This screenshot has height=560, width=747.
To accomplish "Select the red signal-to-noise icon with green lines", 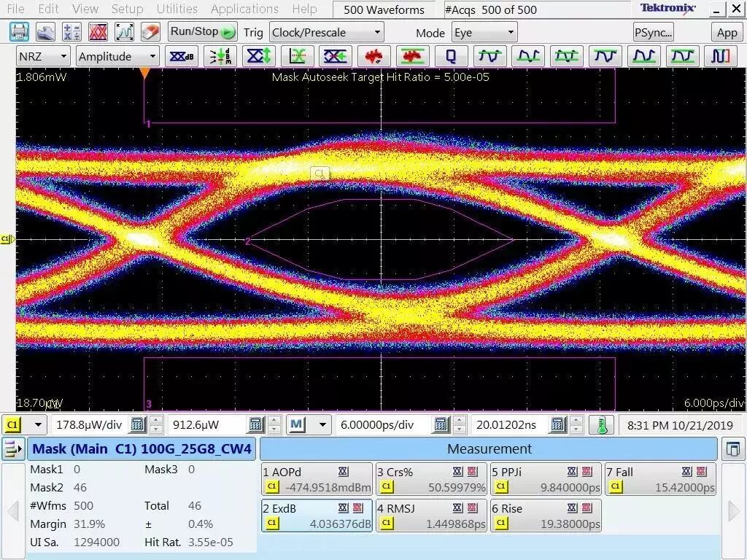I will pos(413,56).
